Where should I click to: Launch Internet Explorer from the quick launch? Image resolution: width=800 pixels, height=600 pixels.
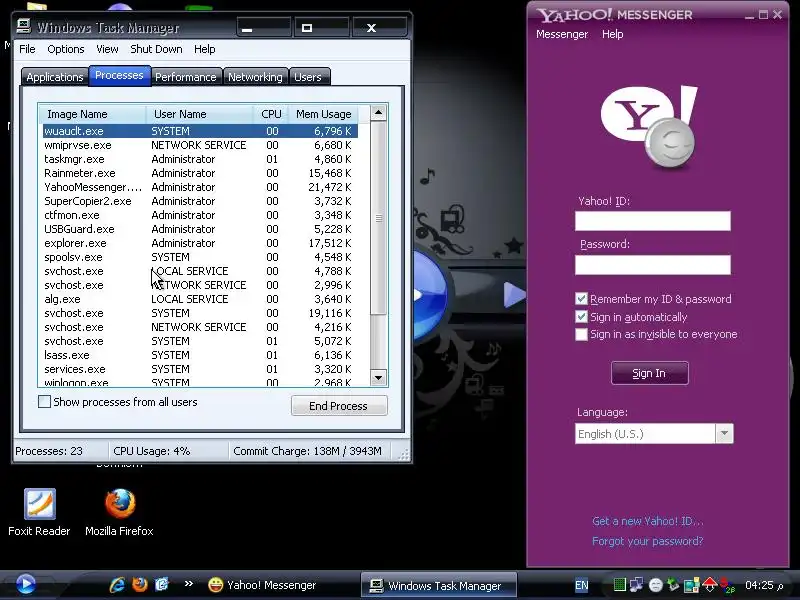[x=117, y=585]
